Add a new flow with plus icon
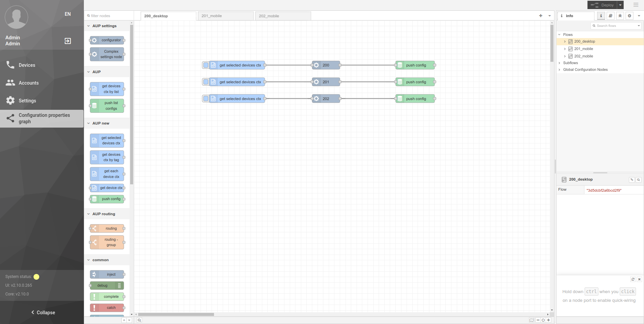 coord(541,16)
